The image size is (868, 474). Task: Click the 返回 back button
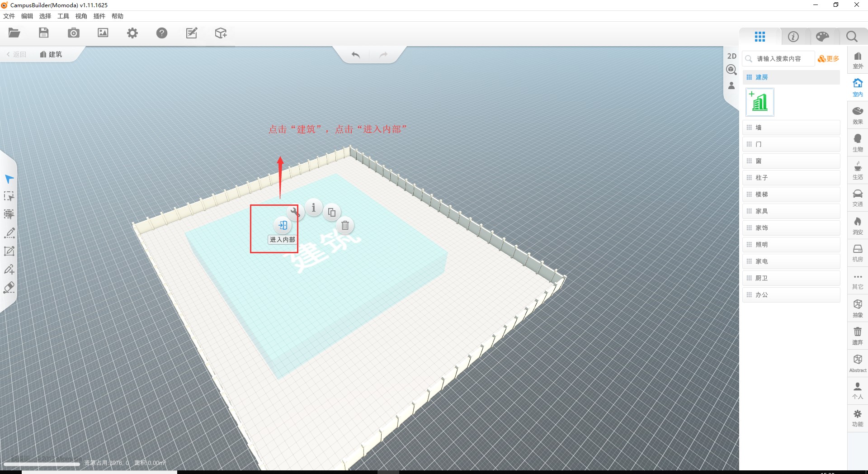pos(16,54)
